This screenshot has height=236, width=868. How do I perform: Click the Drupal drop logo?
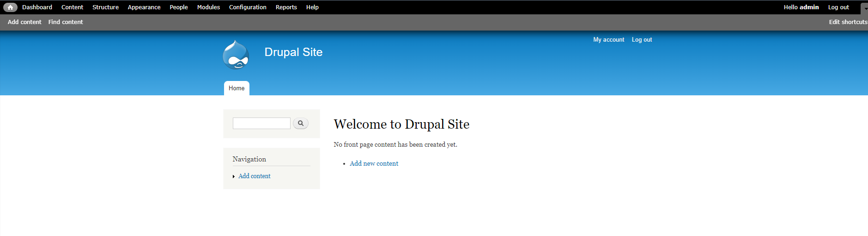tap(236, 55)
